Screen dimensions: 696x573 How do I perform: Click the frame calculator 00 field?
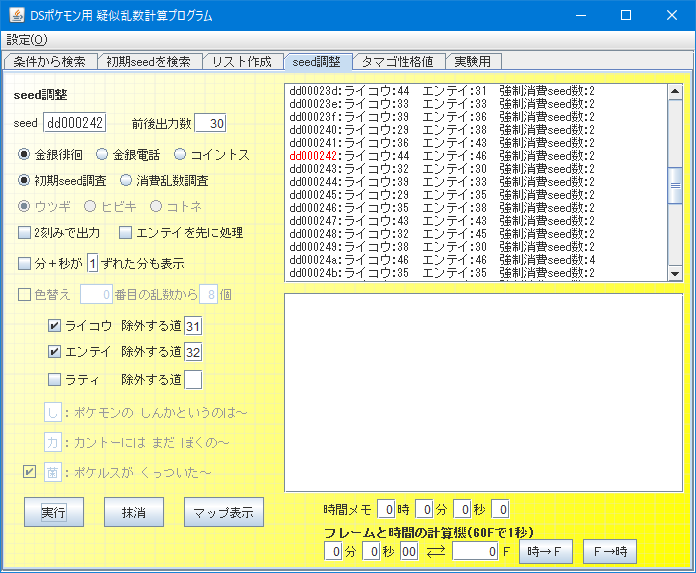pos(409,552)
